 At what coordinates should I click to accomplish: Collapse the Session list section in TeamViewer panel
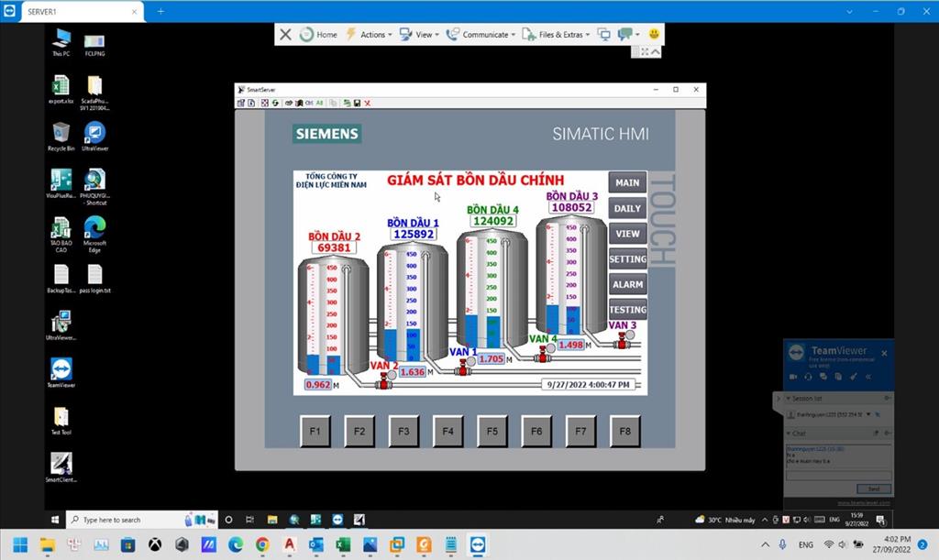coord(788,399)
